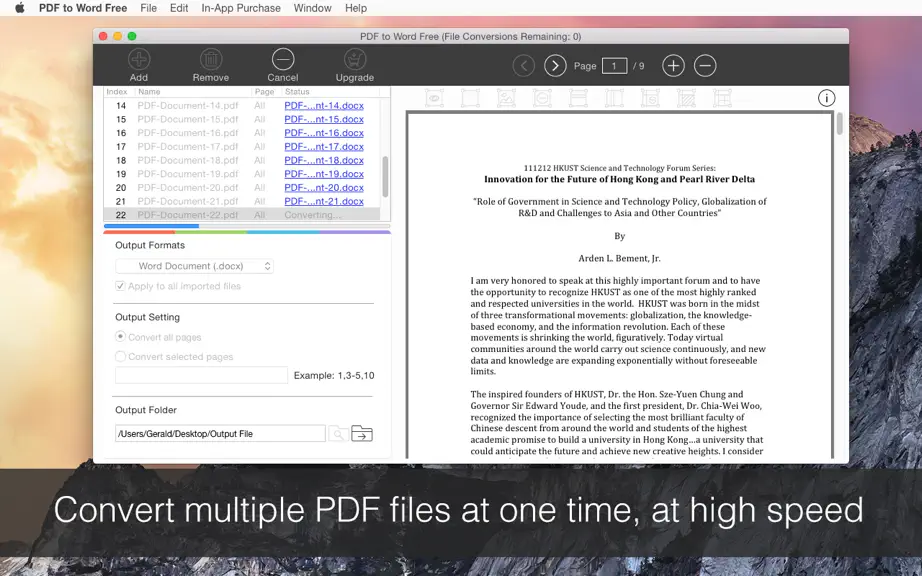Select the row split tool
The image size is (922, 576).
578,98
